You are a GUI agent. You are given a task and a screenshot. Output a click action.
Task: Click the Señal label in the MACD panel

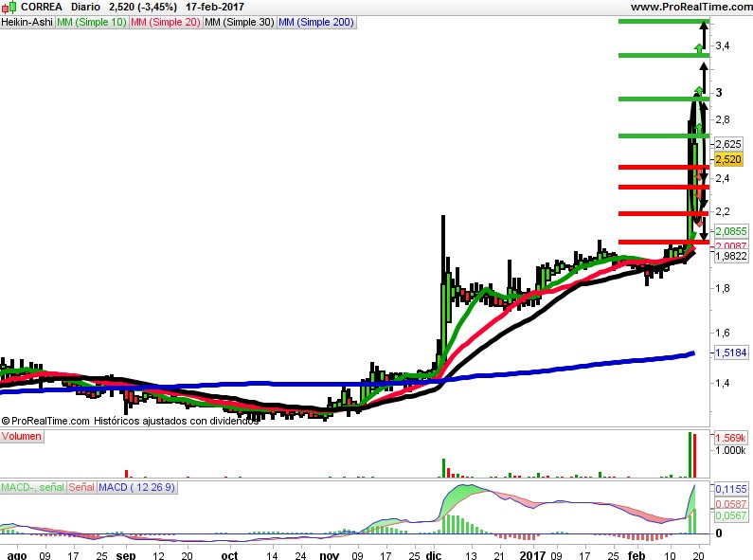(81, 487)
